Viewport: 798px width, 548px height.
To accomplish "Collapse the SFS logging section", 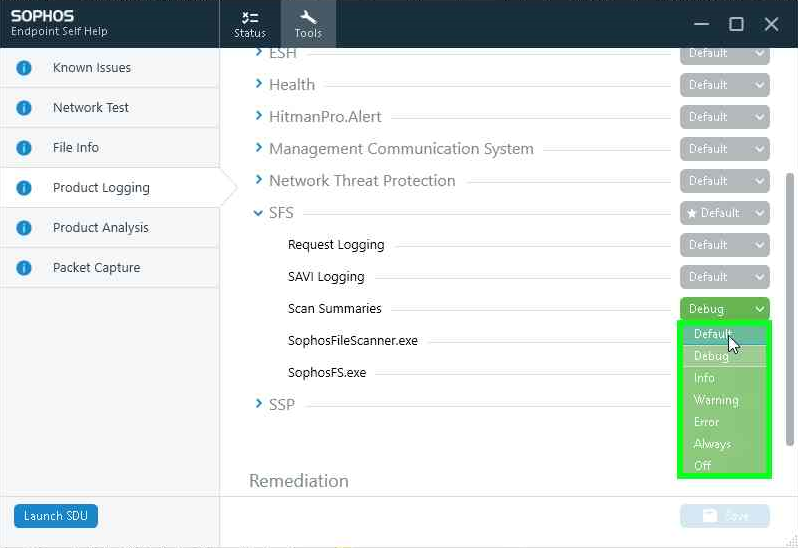I will (x=259, y=213).
